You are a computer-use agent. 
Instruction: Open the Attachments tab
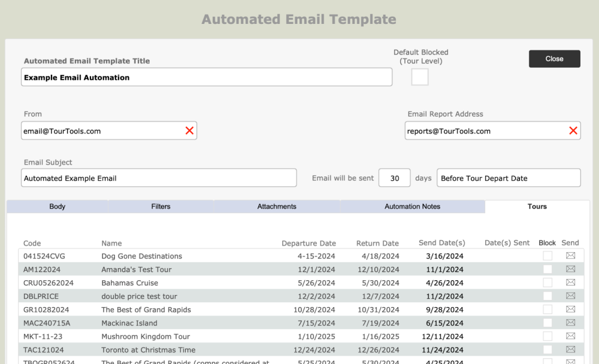[x=277, y=207]
